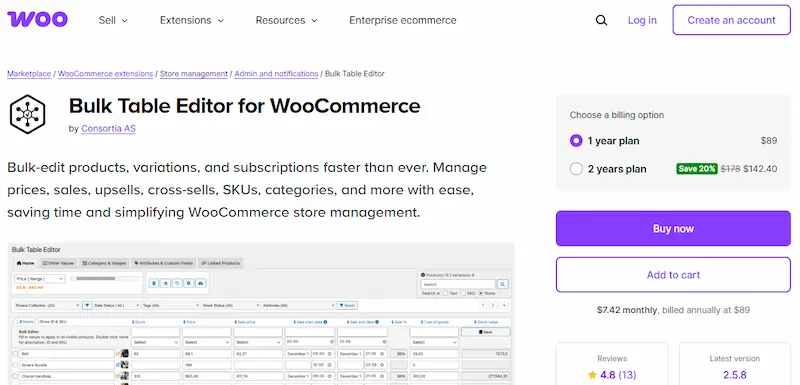Viewport: 800px width, 385px height.
Task: Click the undo arrow icon in the editor toolbar
Action: click(177, 283)
